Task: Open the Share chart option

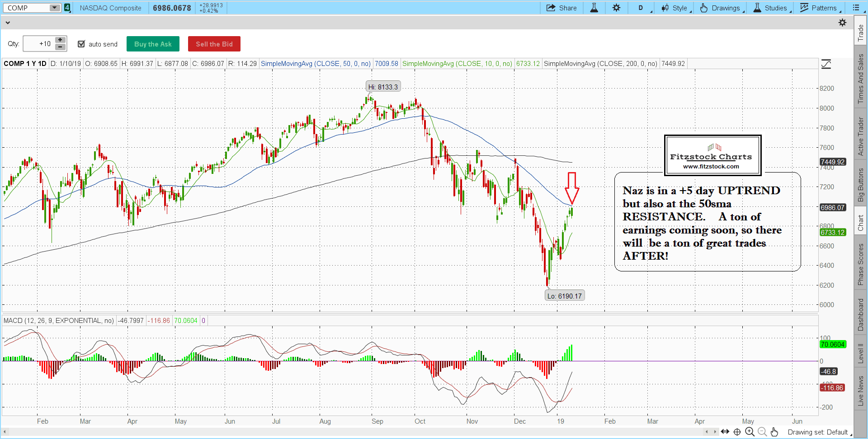Action: coord(561,8)
